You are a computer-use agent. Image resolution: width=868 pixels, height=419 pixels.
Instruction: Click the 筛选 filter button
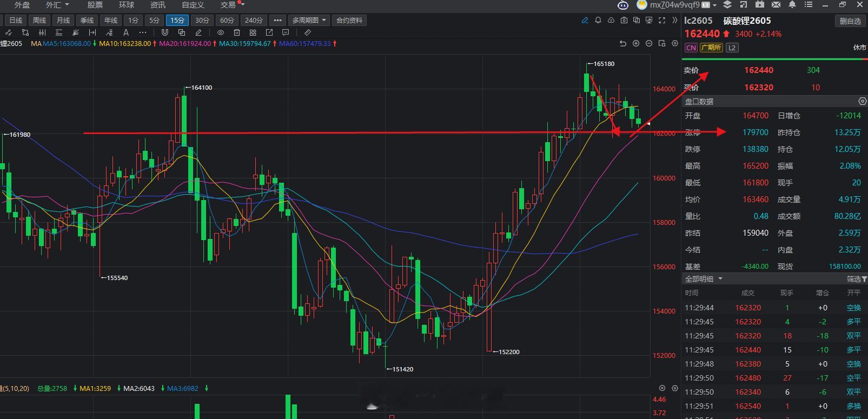(857, 279)
